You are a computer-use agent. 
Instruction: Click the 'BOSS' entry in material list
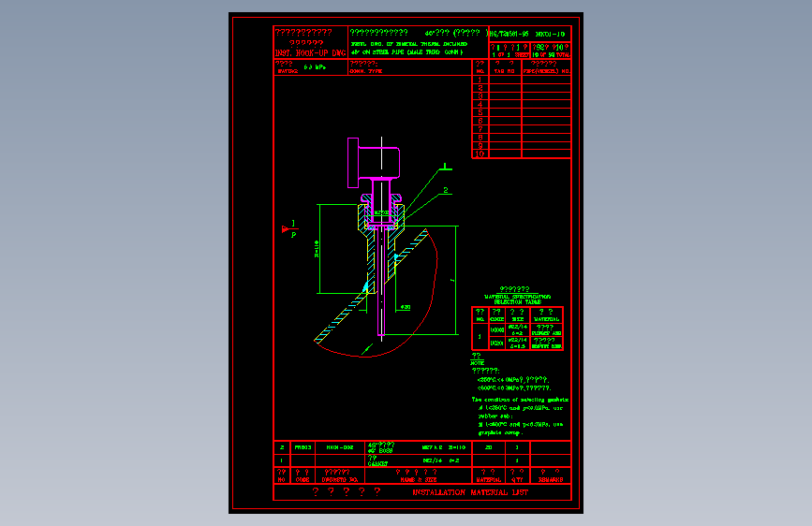385,451
